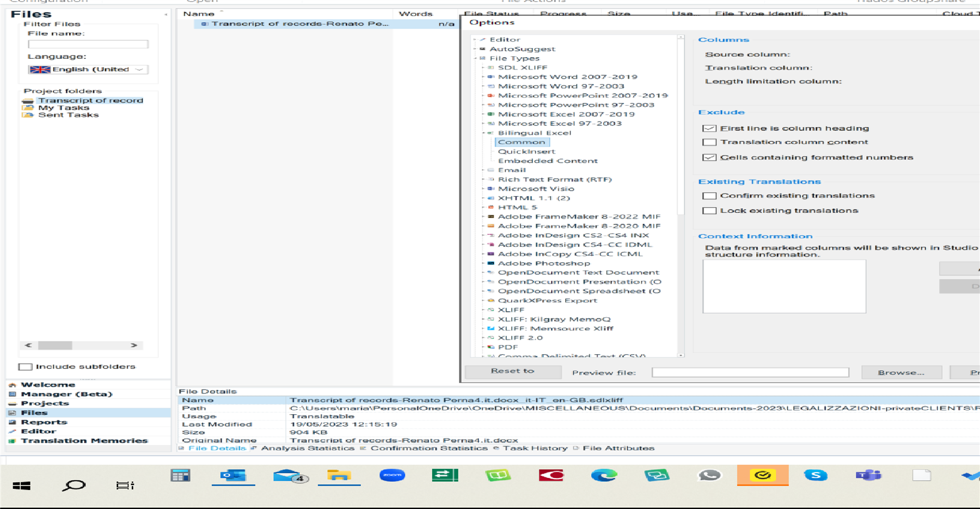Viewport: 980px width, 509px height.
Task: Click project folders horizontal scrollbar thumb
Action: coord(55,346)
